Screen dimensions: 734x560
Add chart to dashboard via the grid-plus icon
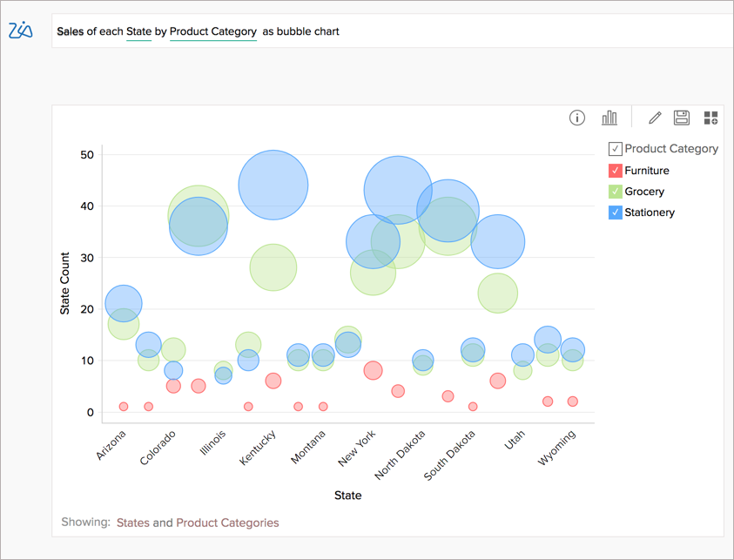(710, 117)
